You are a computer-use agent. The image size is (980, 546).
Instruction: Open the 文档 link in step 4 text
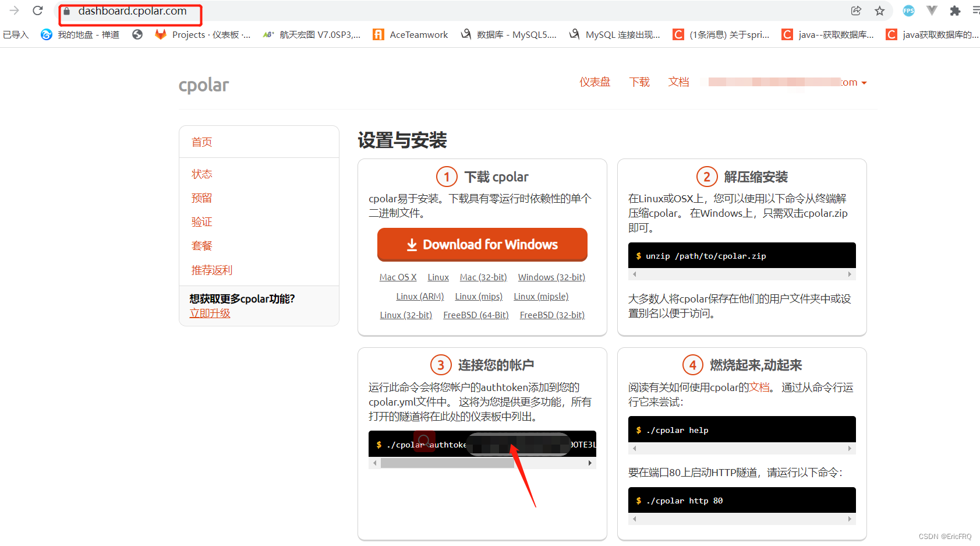pyautogui.click(x=759, y=388)
